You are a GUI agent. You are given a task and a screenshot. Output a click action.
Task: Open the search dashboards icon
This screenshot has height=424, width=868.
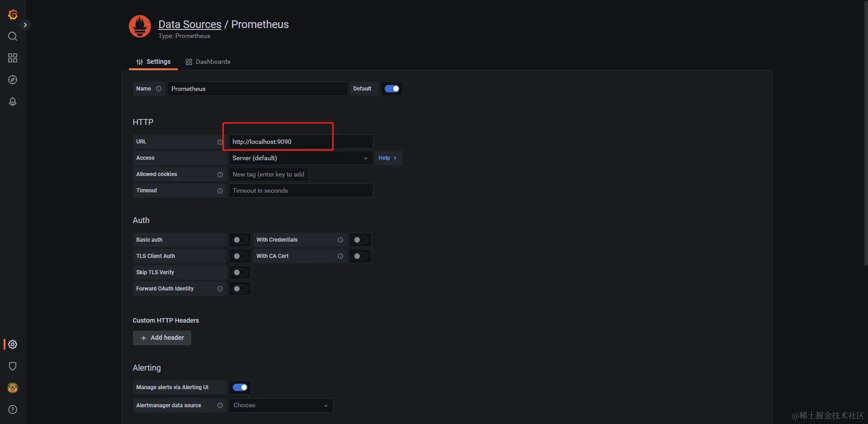13,36
